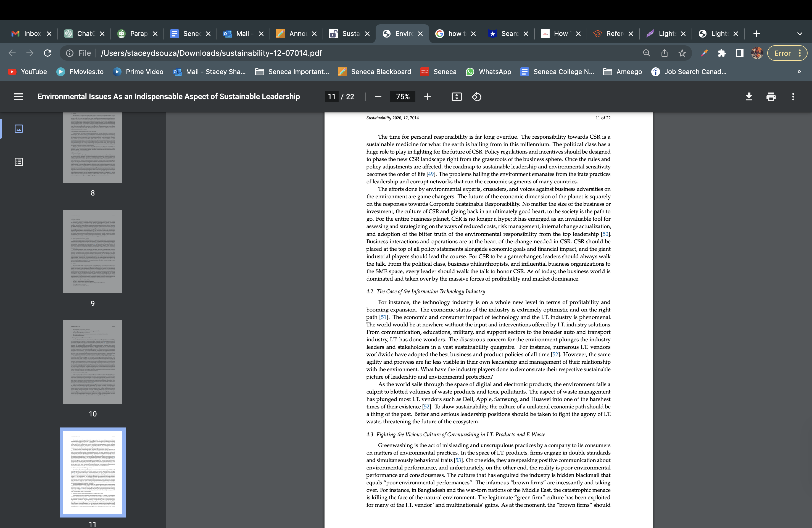
Task: Open WhatsApp bookmark
Action: 489,72
